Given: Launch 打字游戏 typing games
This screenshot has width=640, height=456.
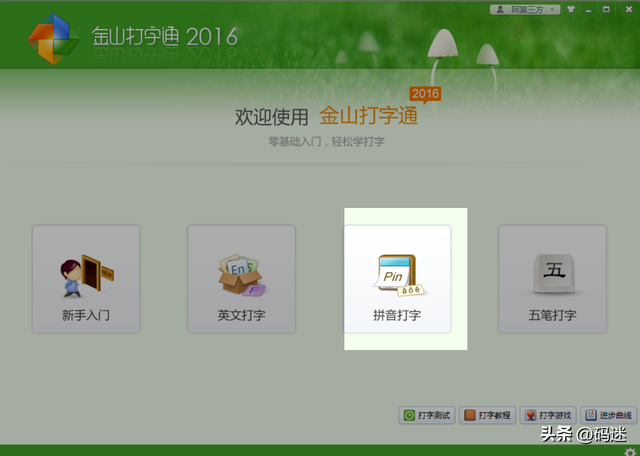Looking at the screenshot, I should (x=548, y=415).
